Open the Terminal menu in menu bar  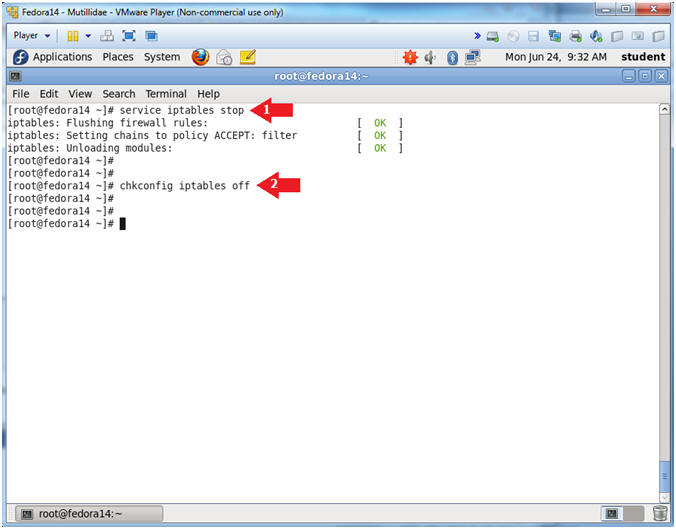[x=166, y=94]
